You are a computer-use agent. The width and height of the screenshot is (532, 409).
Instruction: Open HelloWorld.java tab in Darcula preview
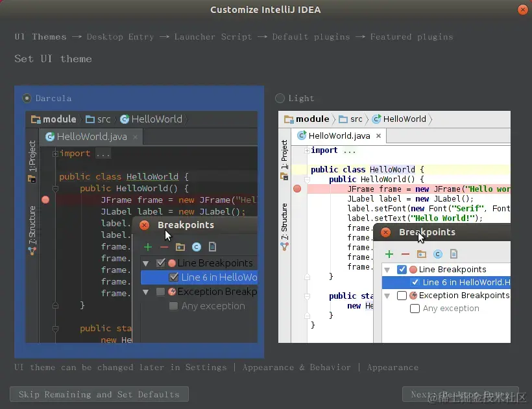pyautogui.click(x=91, y=137)
